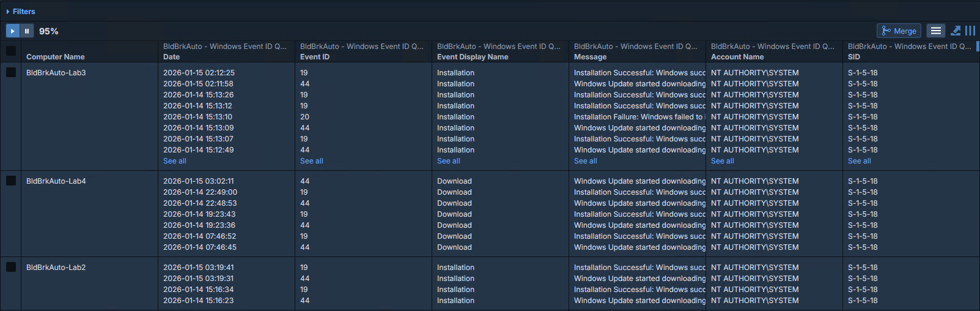Click See all under Lab3 Event Display Name

[449, 161]
